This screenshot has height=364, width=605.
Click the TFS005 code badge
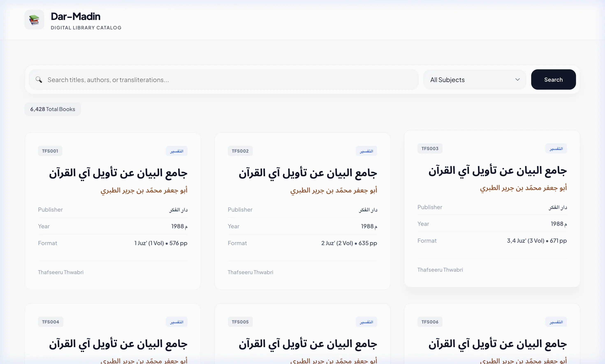(240, 322)
